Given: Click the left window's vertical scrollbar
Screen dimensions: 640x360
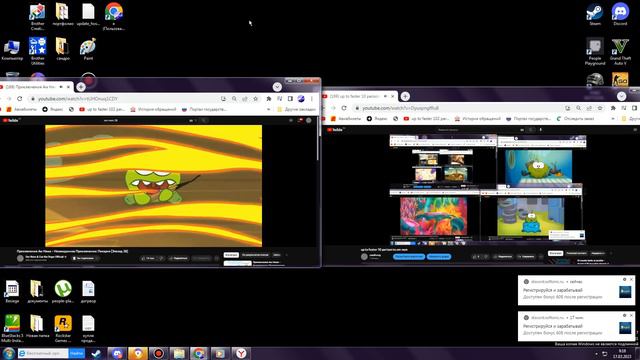Looking at the screenshot, I should (318, 139).
